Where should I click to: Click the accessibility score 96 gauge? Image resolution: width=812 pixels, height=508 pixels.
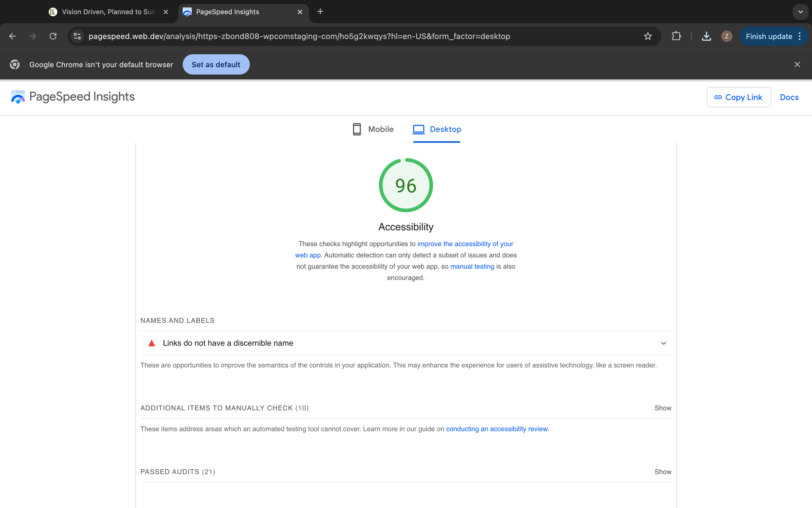[x=405, y=186]
